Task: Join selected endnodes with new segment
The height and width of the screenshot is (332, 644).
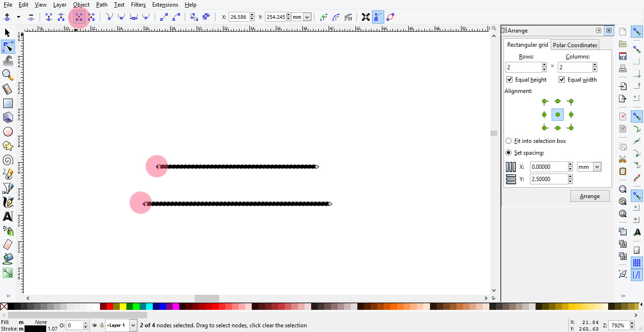Action: 79,17
